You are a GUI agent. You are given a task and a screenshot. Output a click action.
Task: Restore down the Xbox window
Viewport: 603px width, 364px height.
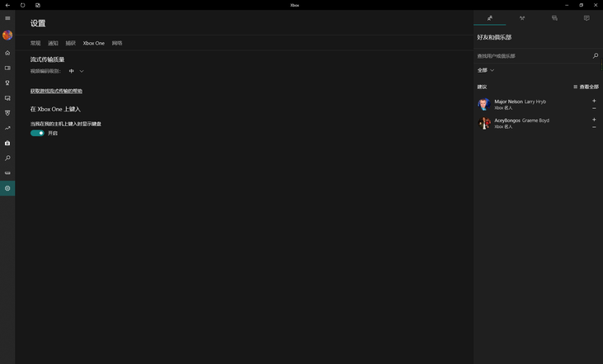pos(581,5)
